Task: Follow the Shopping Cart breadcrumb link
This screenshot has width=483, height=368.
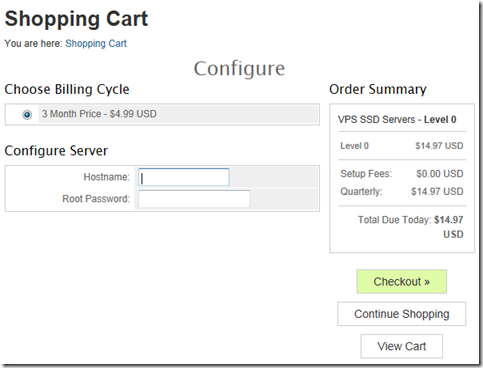Action: (96, 43)
